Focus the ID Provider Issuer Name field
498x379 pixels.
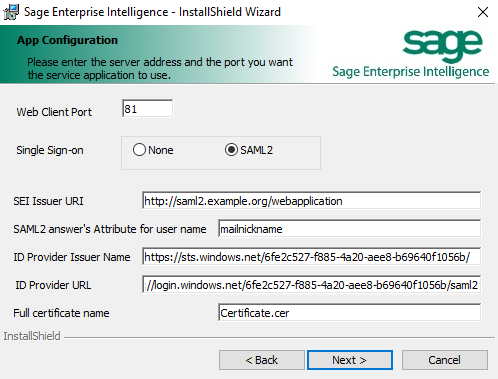click(x=311, y=257)
